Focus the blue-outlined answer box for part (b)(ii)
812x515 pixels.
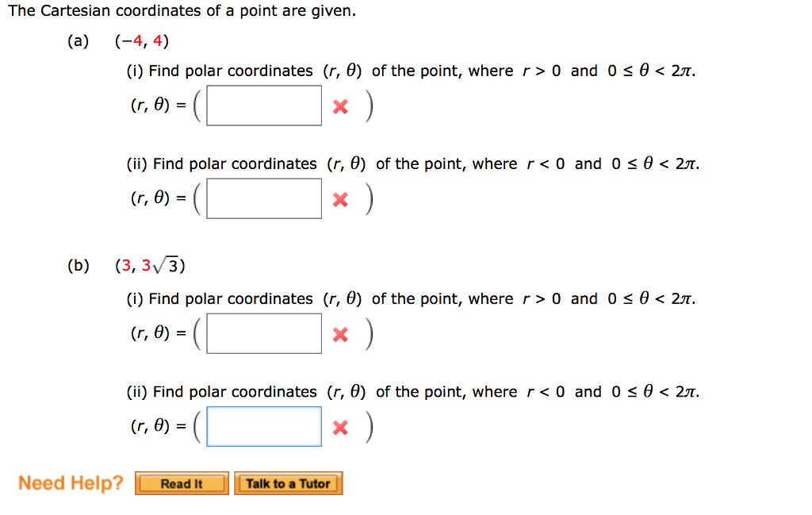tap(264, 426)
